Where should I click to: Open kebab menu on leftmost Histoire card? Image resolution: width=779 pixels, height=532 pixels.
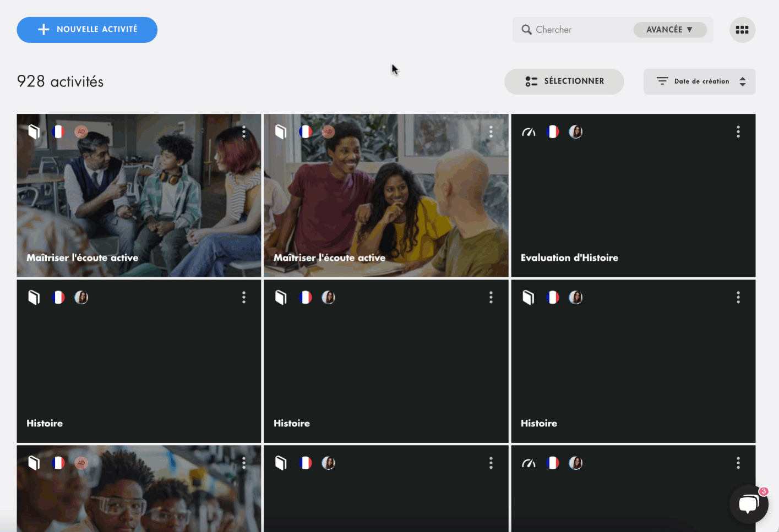tap(244, 298)
